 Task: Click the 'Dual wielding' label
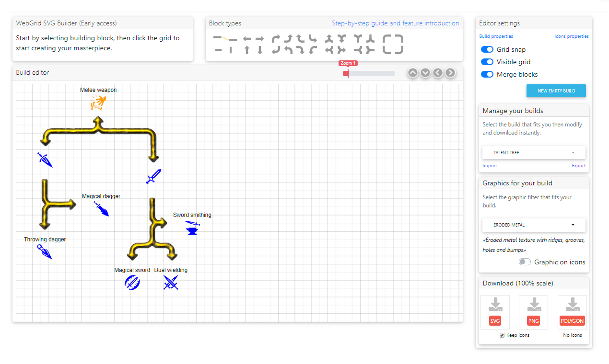pyautogui.click(x=171, y=270)
